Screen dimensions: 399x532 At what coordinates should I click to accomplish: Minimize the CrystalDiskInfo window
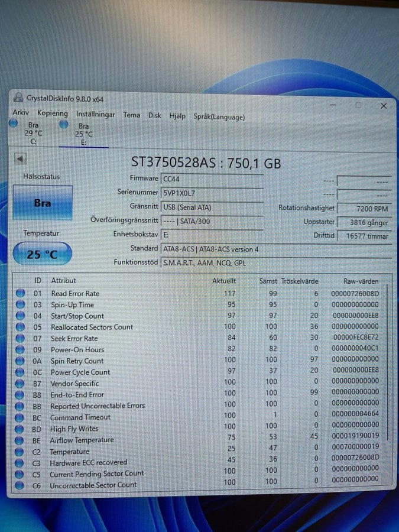pos(333,105)
